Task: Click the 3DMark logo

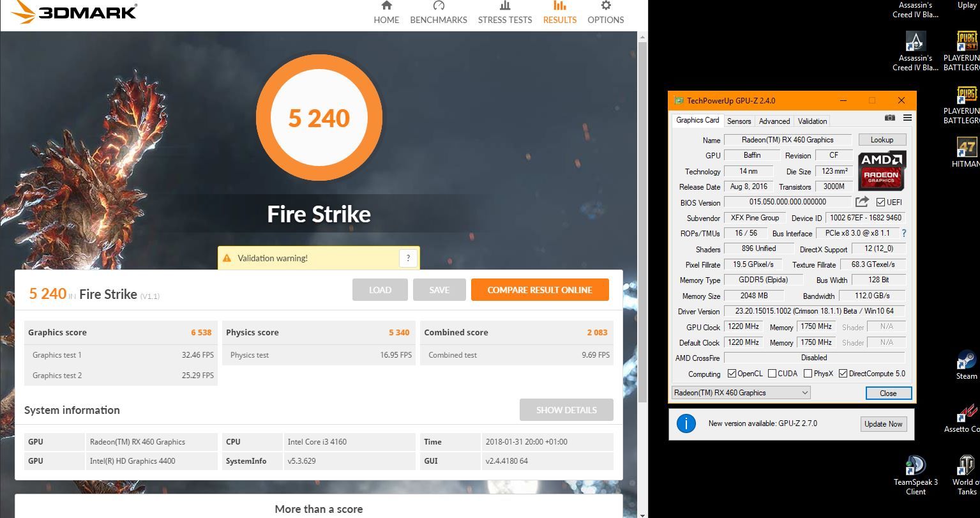Action: (x=74, y=12)
